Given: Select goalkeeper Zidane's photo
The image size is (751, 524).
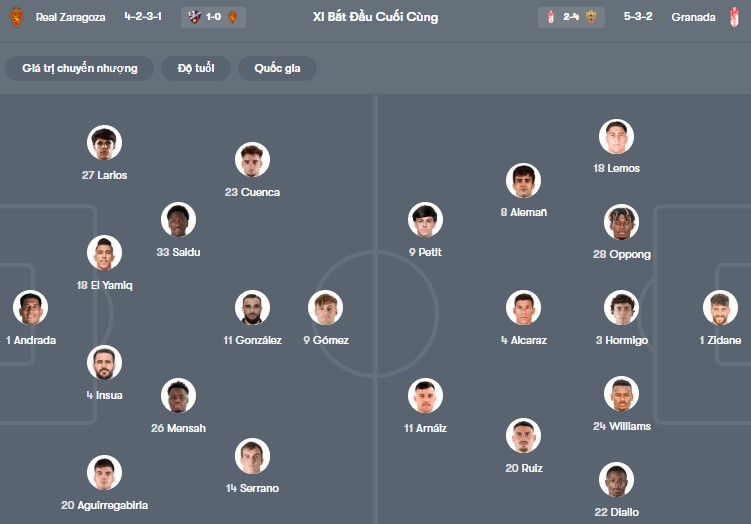Looking at the screenshot, I should (x=720, y=308).
